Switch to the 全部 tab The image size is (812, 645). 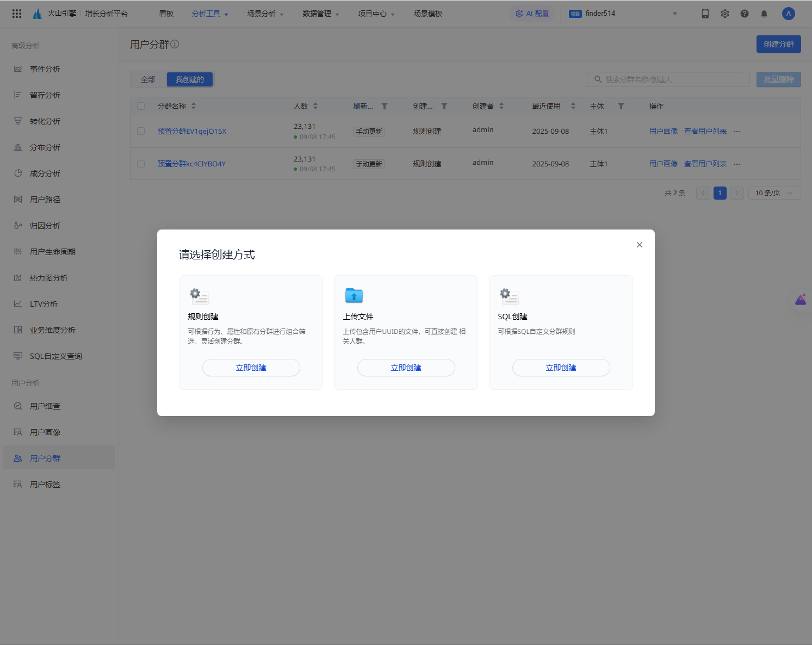148,79
